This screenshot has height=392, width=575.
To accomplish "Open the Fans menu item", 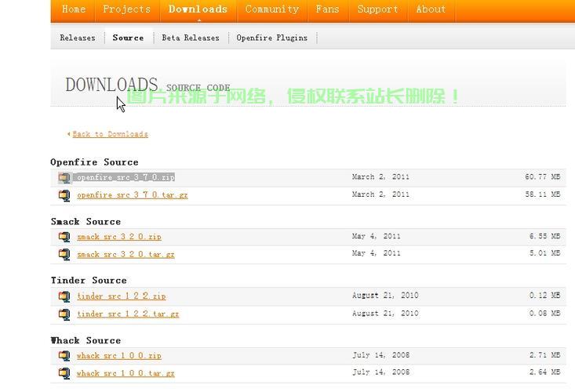I will pyautogui.click(x=327, y=9).
